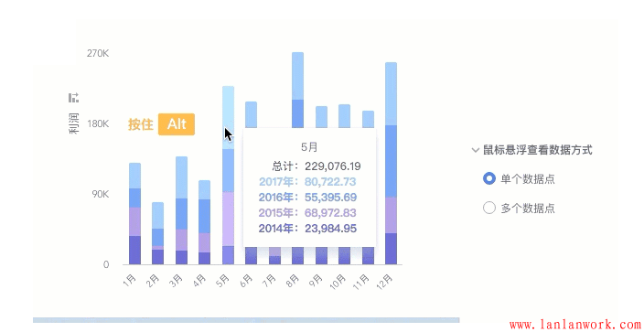Click the top of the 4月 bar
644x332 pixels.
(205, 190)
